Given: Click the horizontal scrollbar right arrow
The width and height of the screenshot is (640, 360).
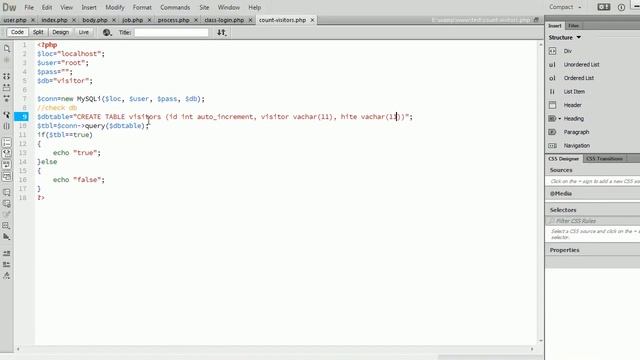Looking at the screenshot, I should pyautogui.click(x=532, y=349).
